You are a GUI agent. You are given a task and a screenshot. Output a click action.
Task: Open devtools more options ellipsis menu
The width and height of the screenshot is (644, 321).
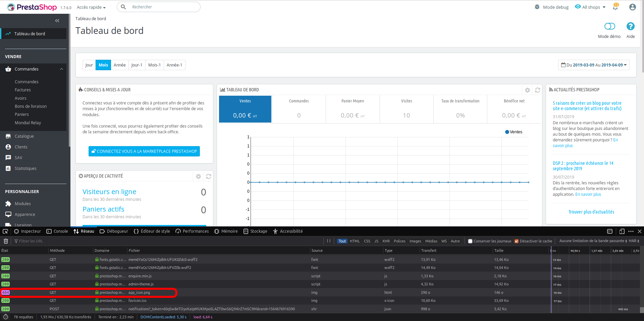click(631, 231)
